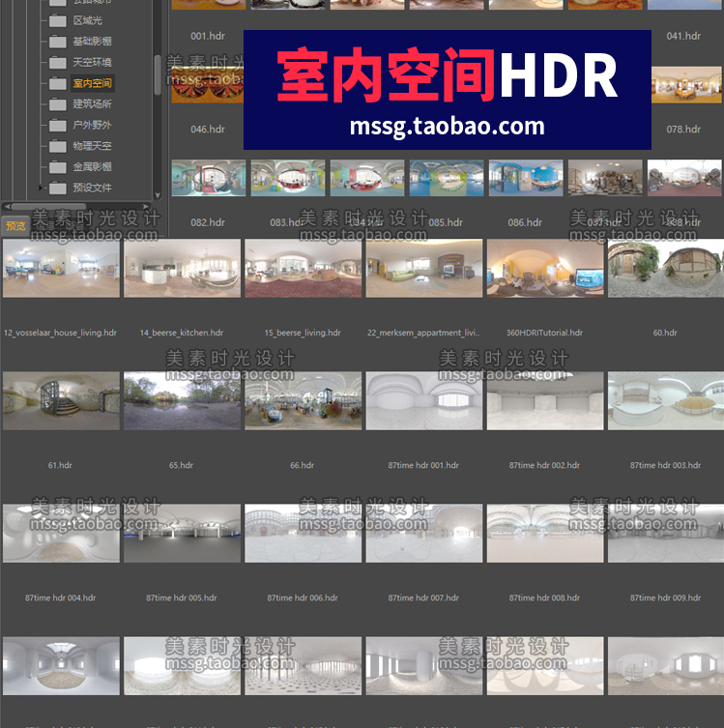This screenshot has height=728, width=724.
Task: Switch to the 预览 tab
Action: pyautogui.click(x=15, y=225)
